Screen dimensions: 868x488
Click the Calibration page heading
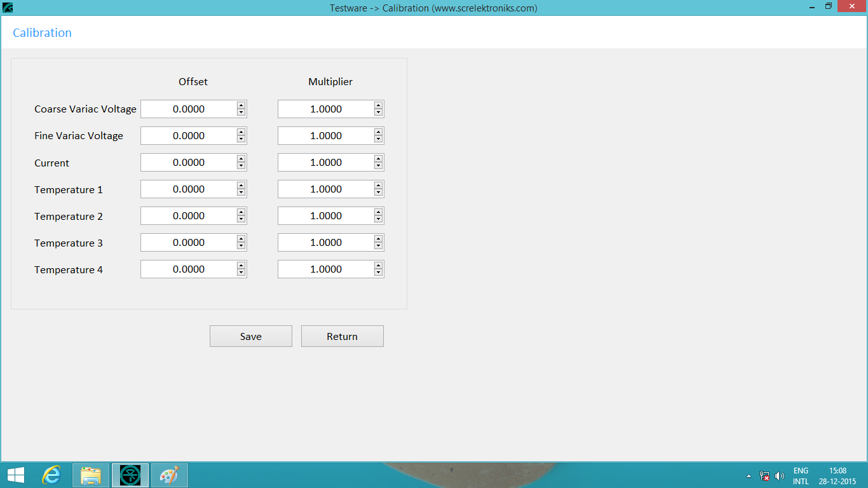tap(42, 32)
